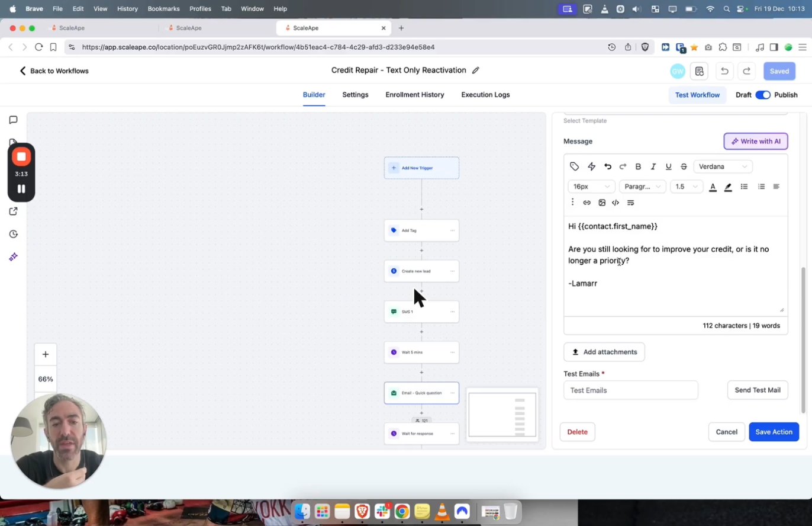Image resolution: width=812 pixels, height=526 pixels.
Task: Click the Save Action button
Action: pyautogui.click(x=774, y=432)
